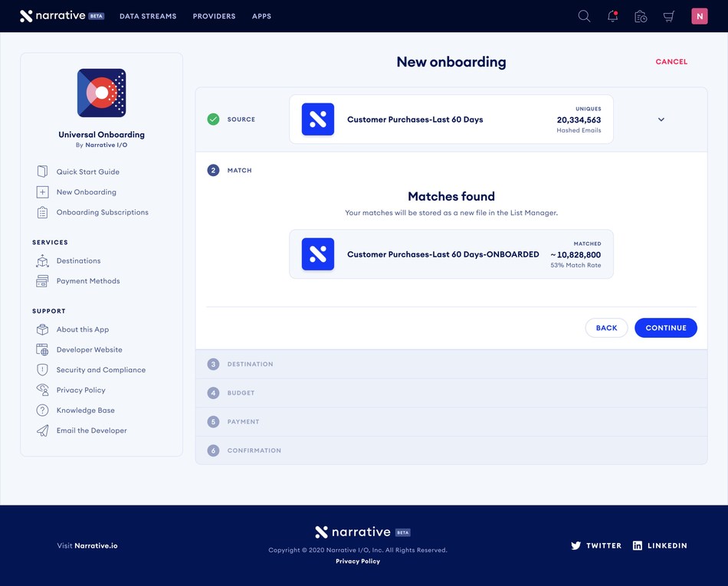Click the About this App box icon
This screenshot has height=586, width=728.
point(42,329)
